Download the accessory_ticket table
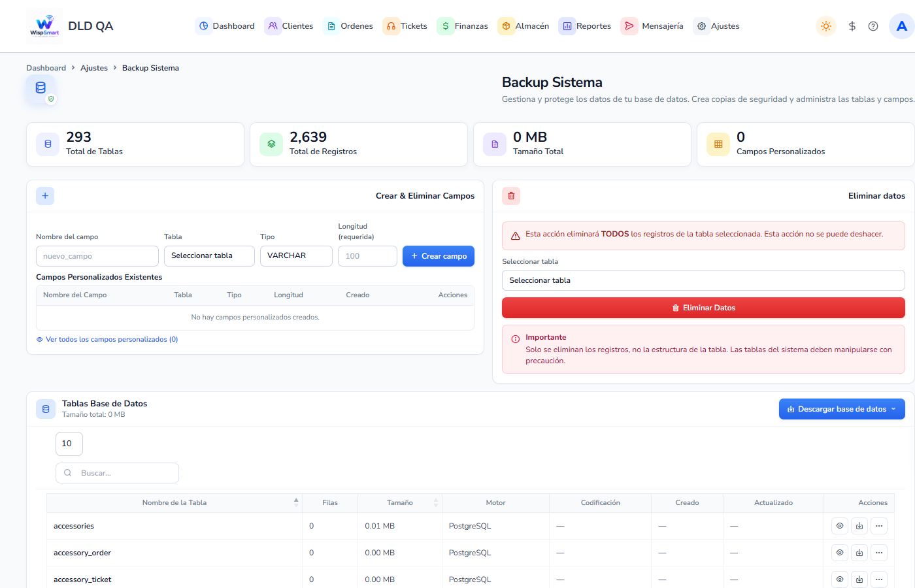Image resolution: width=915 pixels, height=588 pixels. tap(859, 580)
